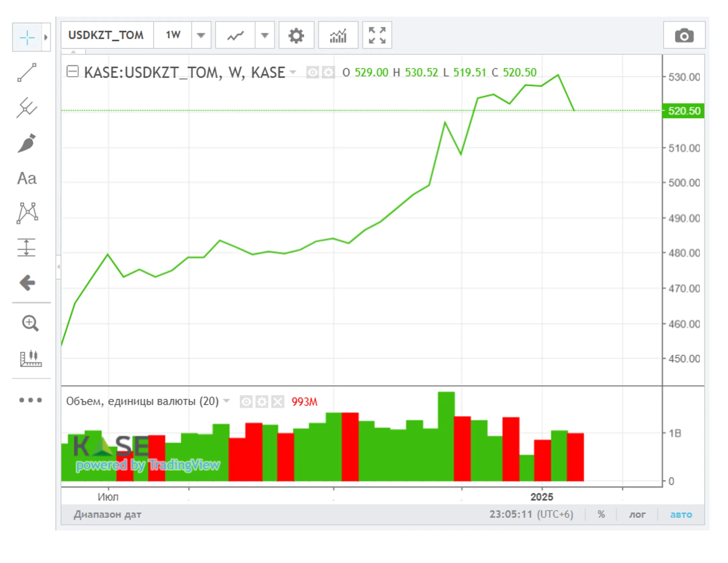
Task: Open the XABCD pattern tool
Action: pos(27,213)
